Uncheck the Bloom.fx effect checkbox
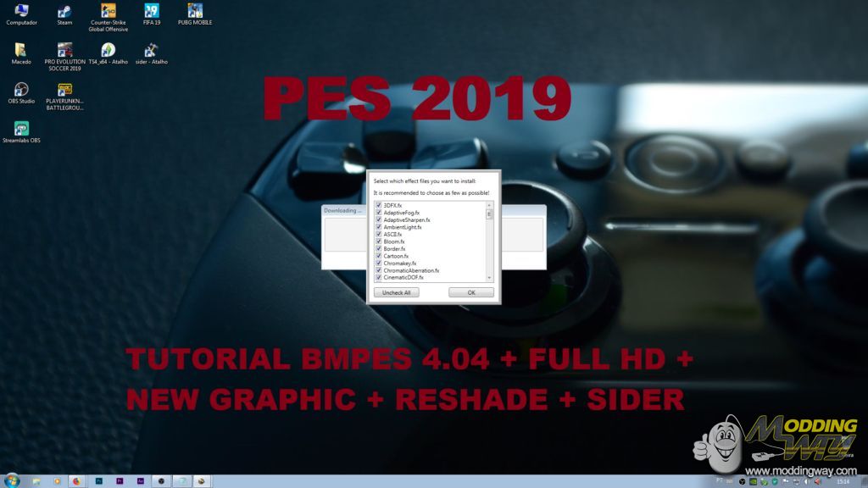 coord(379,241)
